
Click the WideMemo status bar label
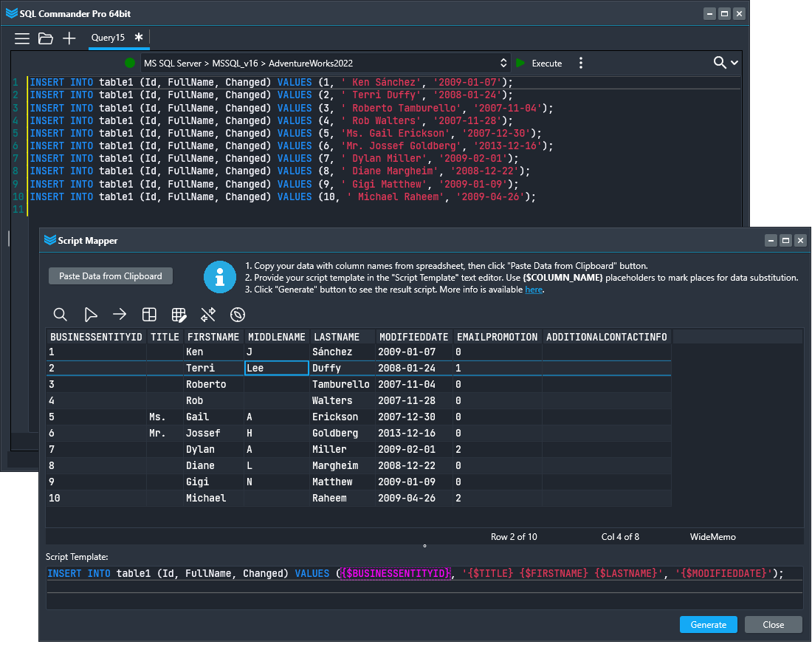[x=712, y=536]
